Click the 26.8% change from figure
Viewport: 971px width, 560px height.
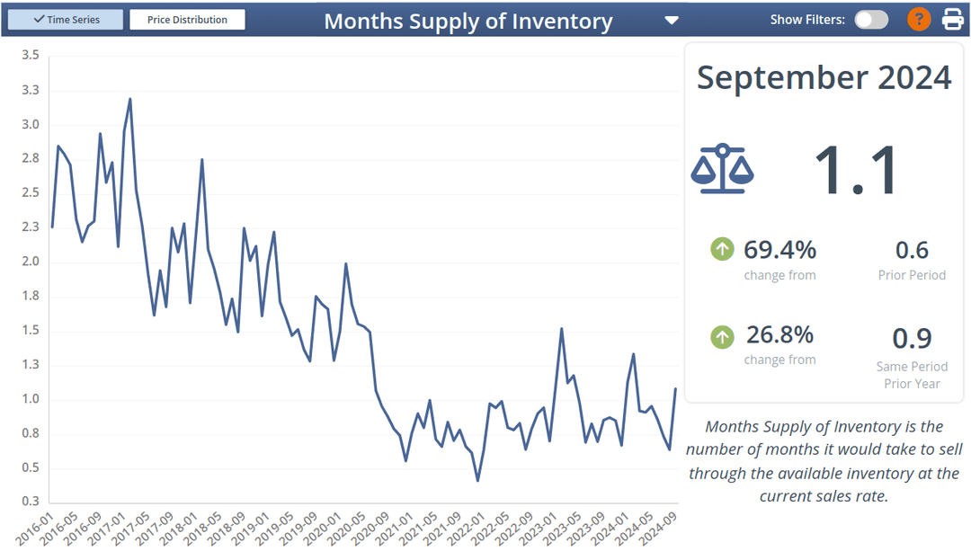pos(779,335)
